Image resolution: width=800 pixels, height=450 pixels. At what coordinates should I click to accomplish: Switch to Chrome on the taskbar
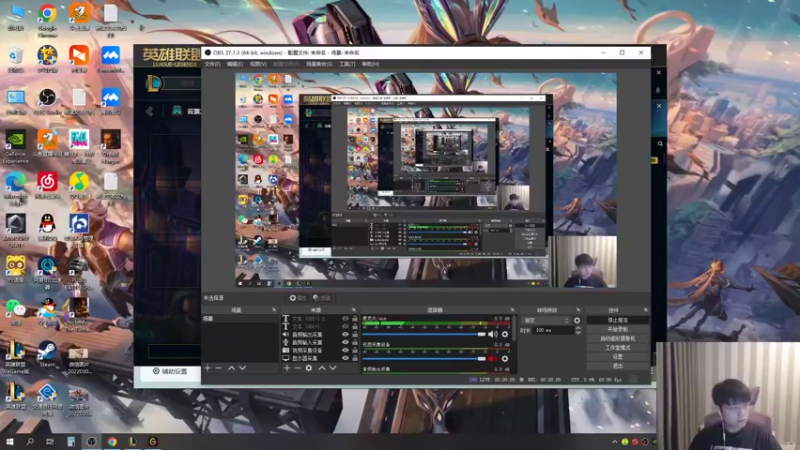112,442
